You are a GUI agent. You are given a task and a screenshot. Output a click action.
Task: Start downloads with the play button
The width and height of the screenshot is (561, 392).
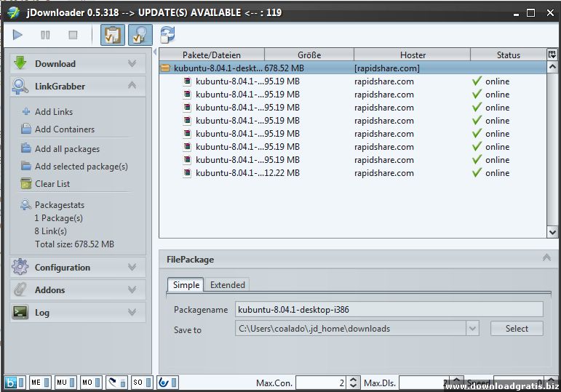[17, 35]
